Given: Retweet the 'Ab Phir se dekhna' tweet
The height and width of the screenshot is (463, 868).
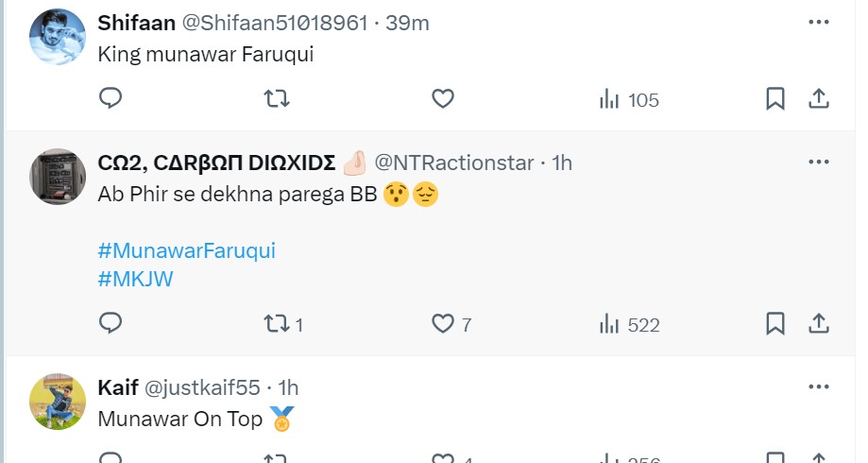Looking at the screenshot, I should pyautogui.click(x=276, y=324).
